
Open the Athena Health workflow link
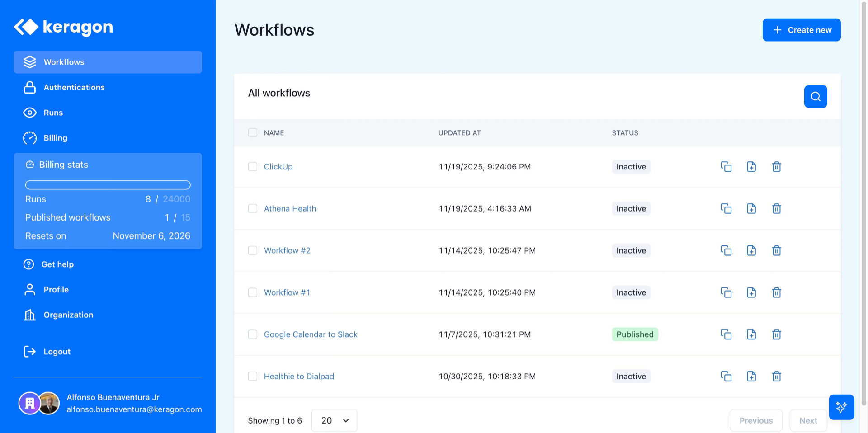tap(290, 209)
